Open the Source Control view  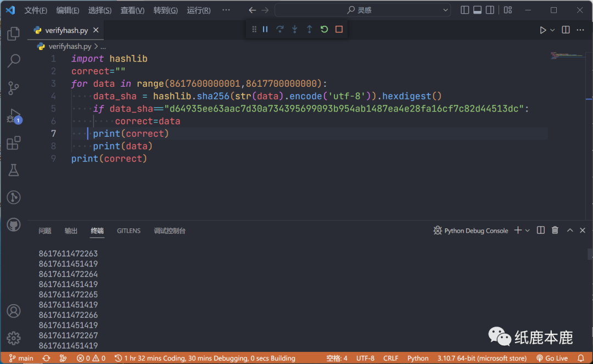coord(14,88)
